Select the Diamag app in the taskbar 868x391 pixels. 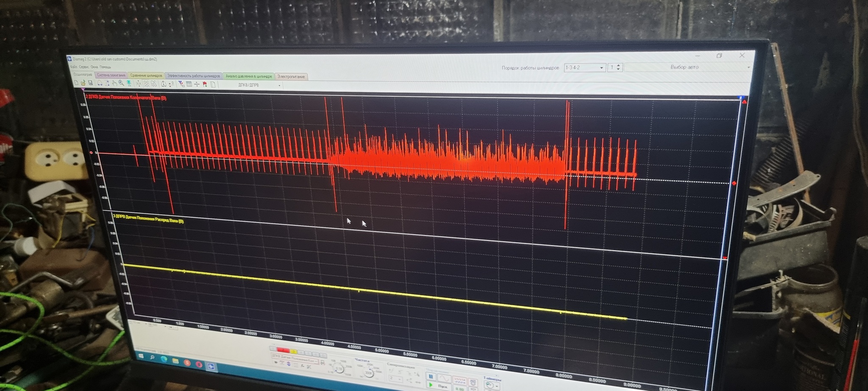211,366
